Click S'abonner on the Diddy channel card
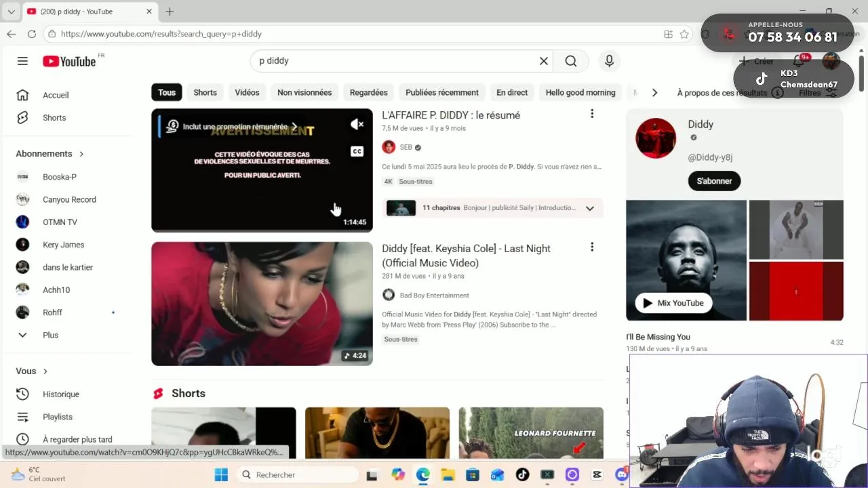The height and width of the screenshot is (488, 868). (714, 181)
